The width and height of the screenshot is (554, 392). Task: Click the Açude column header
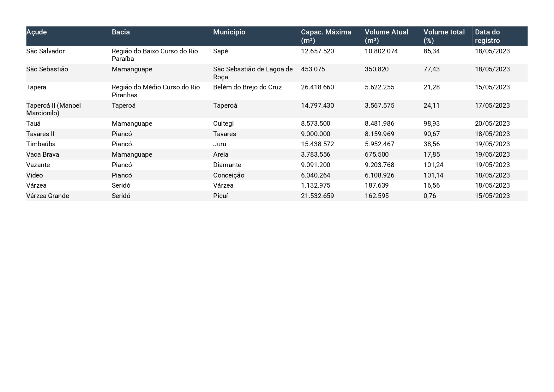point(36,32)
